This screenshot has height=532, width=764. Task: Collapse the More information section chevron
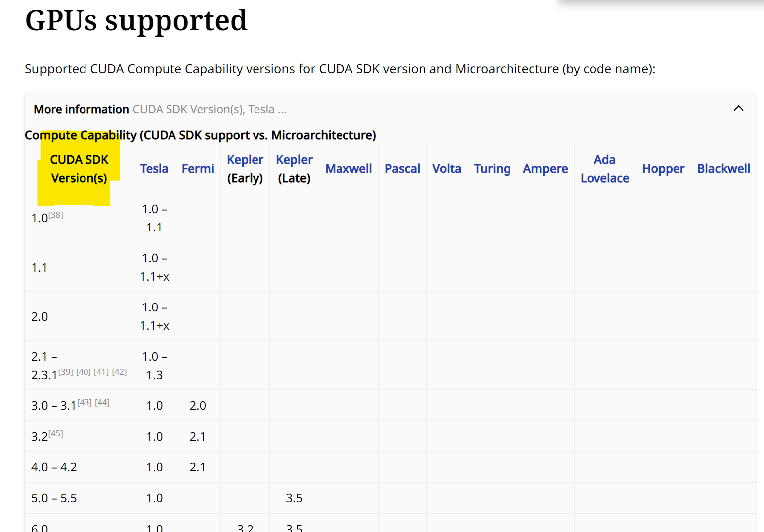738,109
